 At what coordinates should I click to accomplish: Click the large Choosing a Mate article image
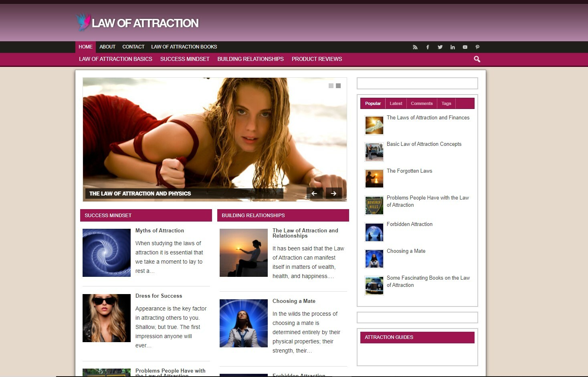244,323
